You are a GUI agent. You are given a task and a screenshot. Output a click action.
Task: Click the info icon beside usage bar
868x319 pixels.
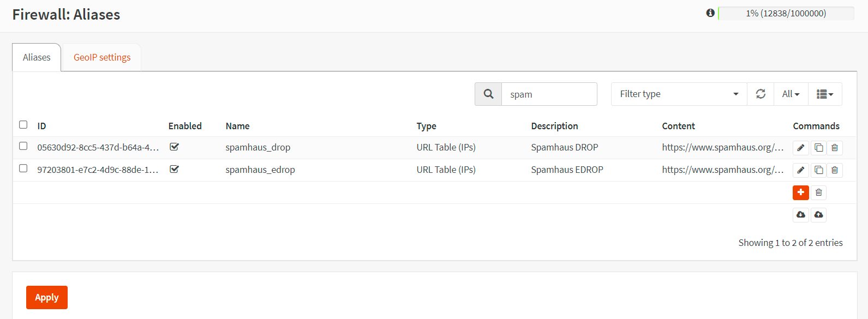[710, 13]
